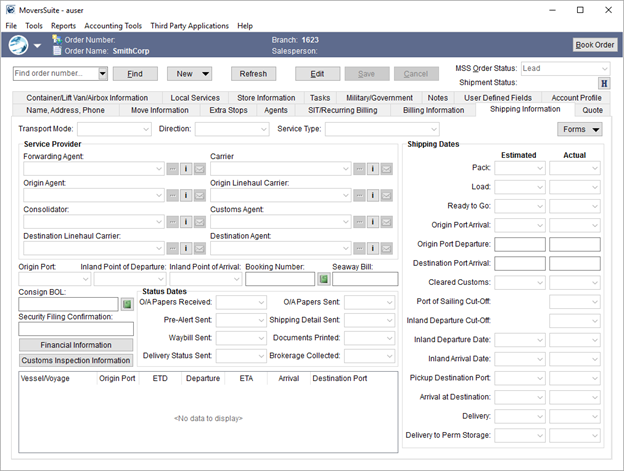Click the email icon beside Carrier
Viewport: 624px width, 471px height.
click(386, 169)
